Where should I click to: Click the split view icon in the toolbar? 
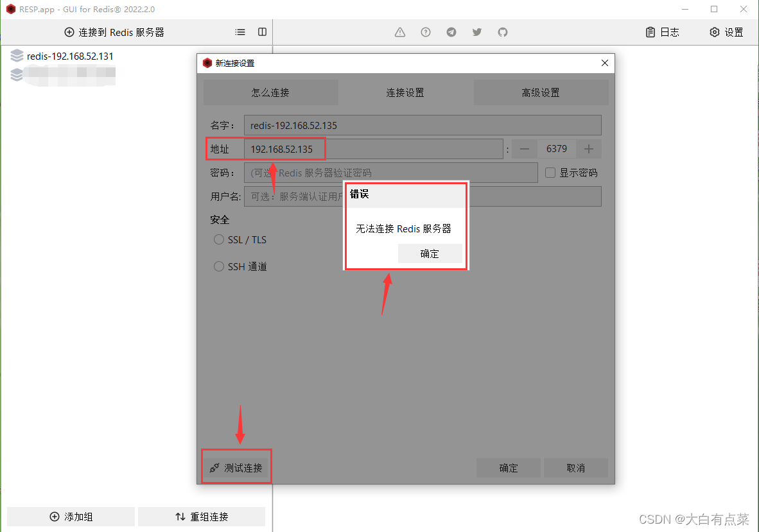point(262,31)
